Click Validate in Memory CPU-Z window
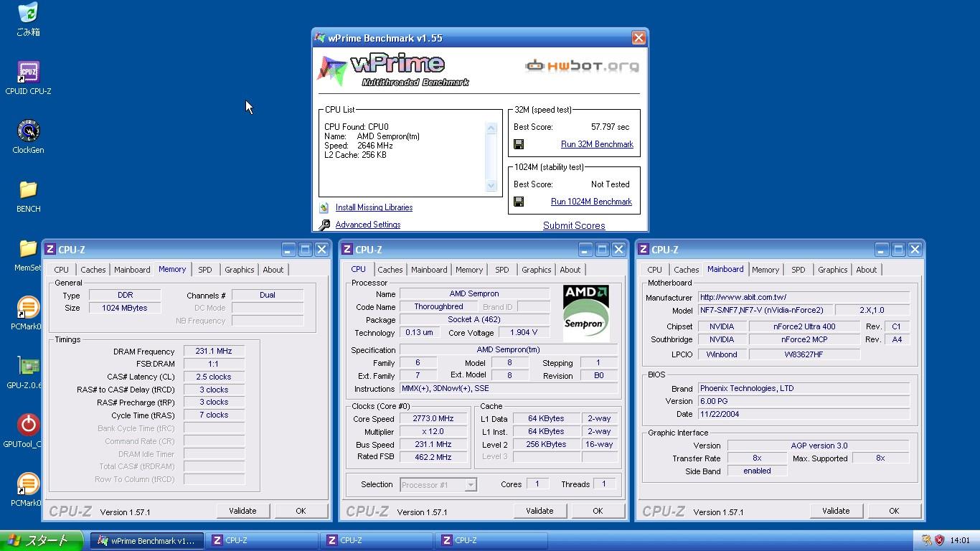Viewport: 980px width, 551px height. click(x=242, y=511)
